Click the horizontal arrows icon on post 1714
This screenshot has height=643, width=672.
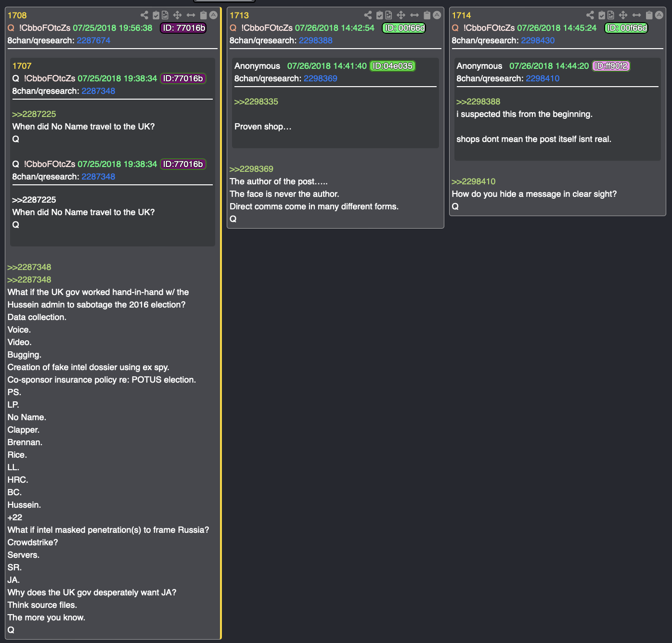[x=636, y=15]
